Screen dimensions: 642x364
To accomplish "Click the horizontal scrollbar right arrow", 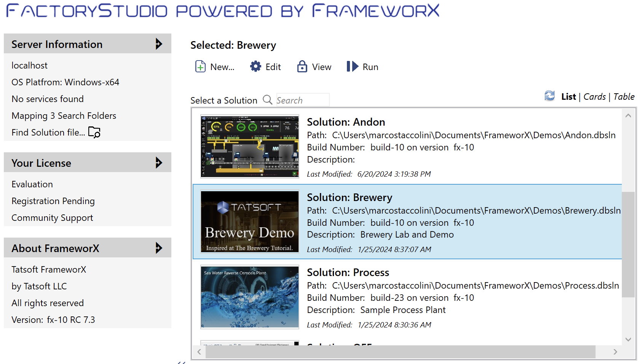I will tap(615, 352).
